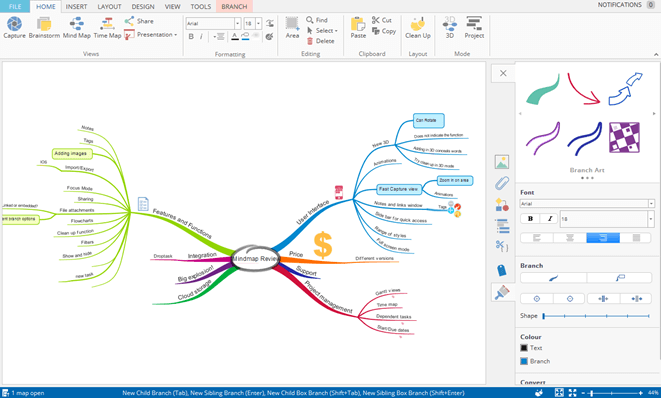This screenshot has height=398, width=661.
Task: Click the ribbon branch colour icon
Action: [245, 37]
